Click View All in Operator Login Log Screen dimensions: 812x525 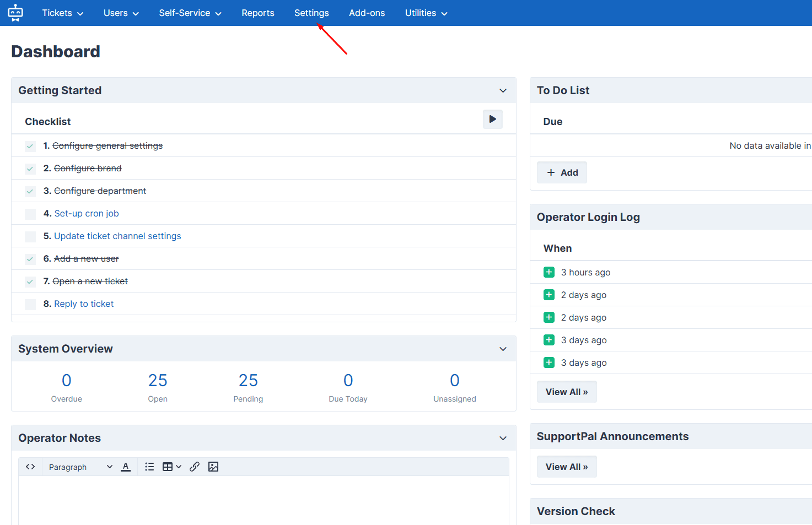click(567, 392)
